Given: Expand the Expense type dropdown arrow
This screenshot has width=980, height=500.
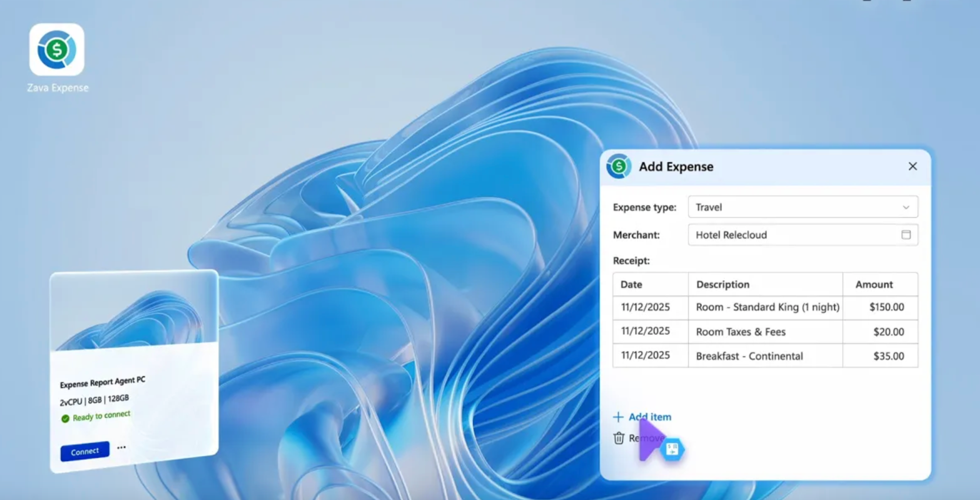Looking at the screenshot, I should coord(906,207).
